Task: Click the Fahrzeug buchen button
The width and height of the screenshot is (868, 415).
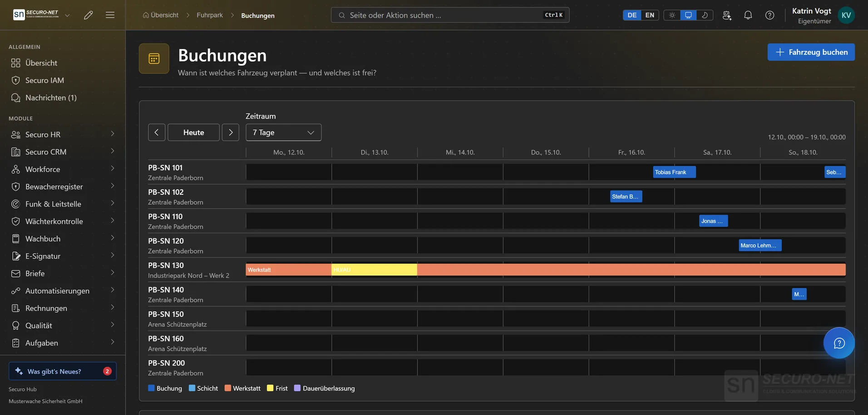Action: click(x=811, y=52)
